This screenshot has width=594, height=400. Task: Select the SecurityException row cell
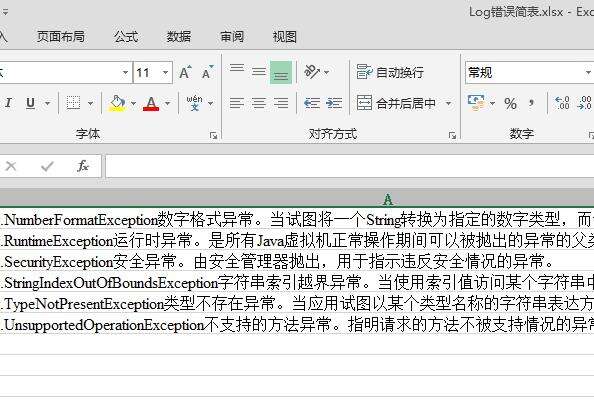pyautogui.click(x=297, y=261)
